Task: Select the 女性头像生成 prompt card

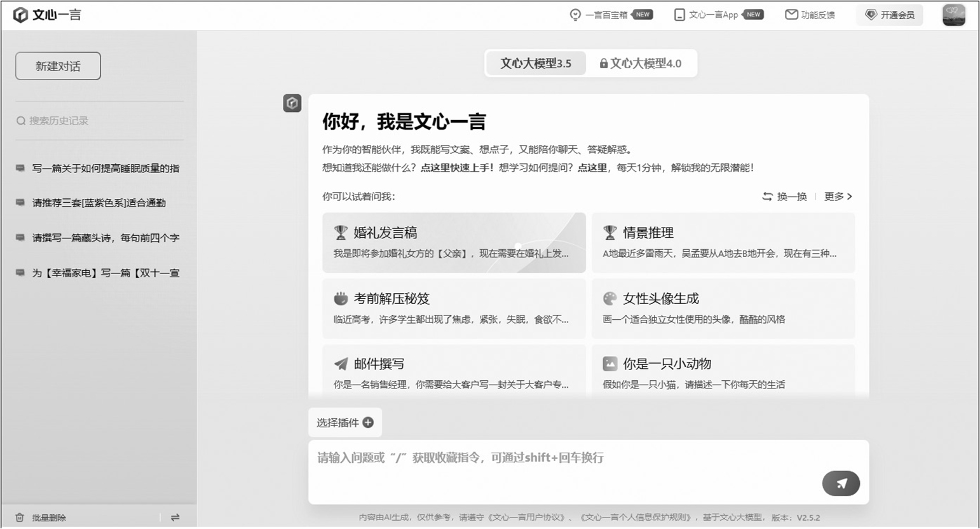Action: pos(723,308)
